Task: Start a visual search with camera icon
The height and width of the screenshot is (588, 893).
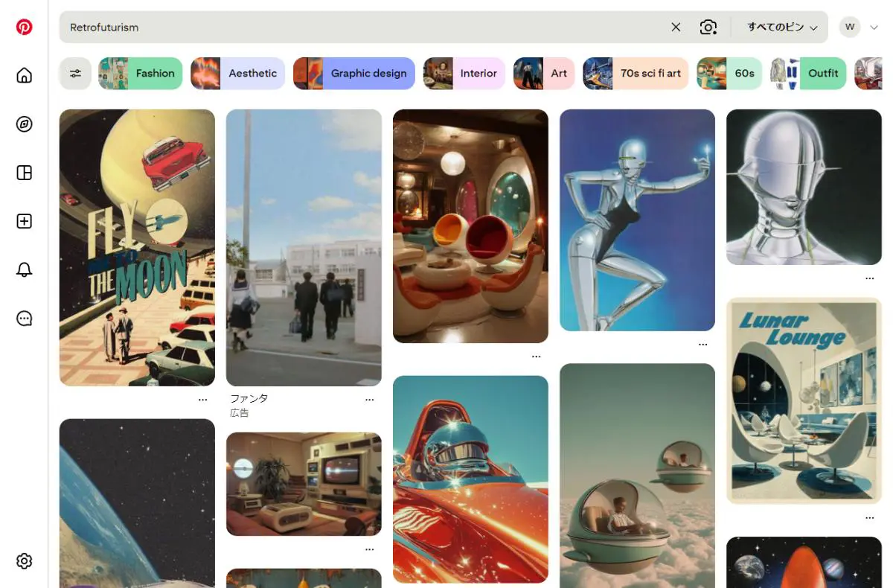Action: coord(708,28)
